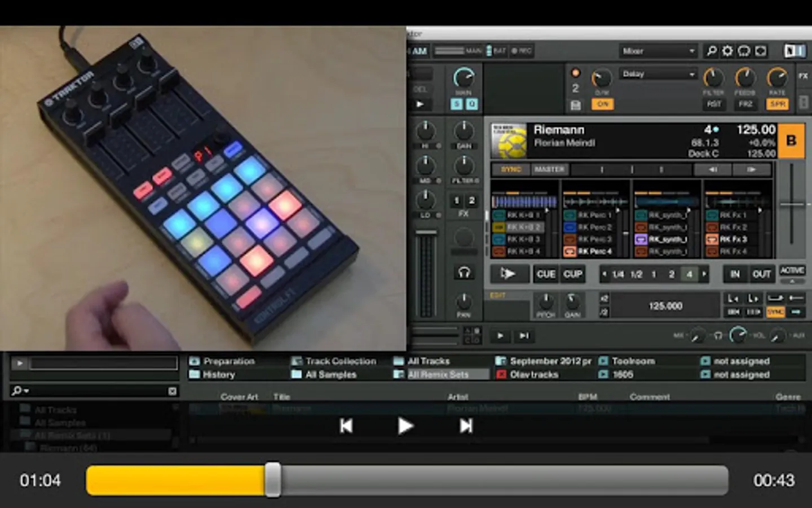Click the folder icon beside History
Viewport: 812px width, 508px height.
[195, 374]
